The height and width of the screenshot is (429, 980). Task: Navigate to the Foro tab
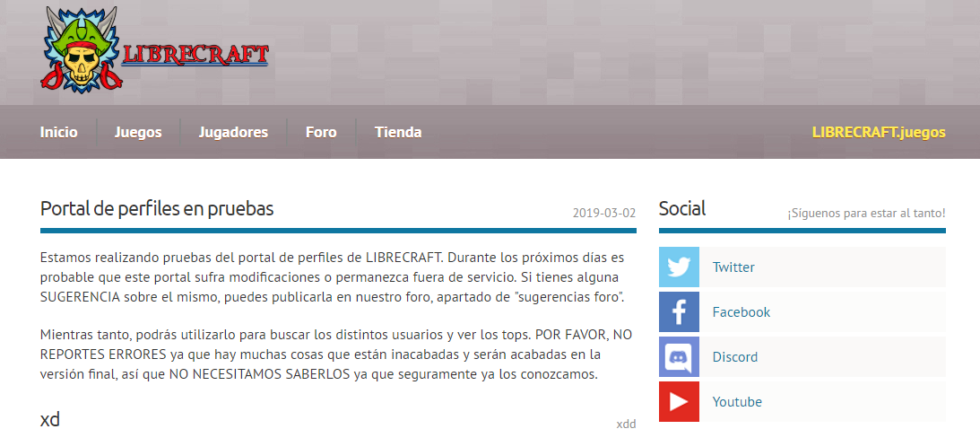pos(321,132)
